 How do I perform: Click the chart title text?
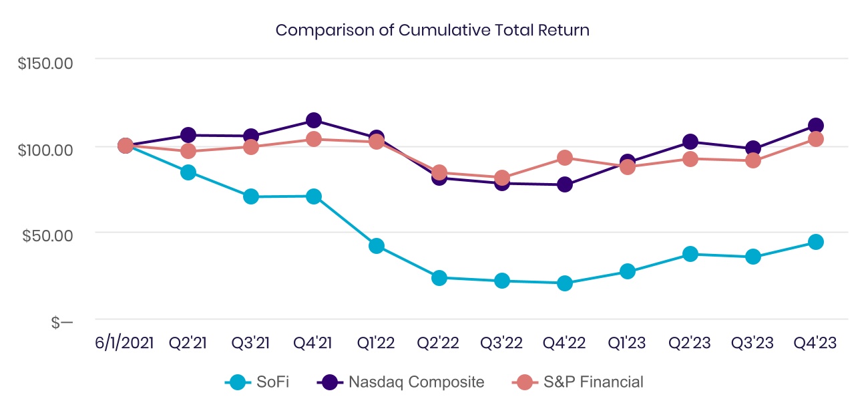433,31
